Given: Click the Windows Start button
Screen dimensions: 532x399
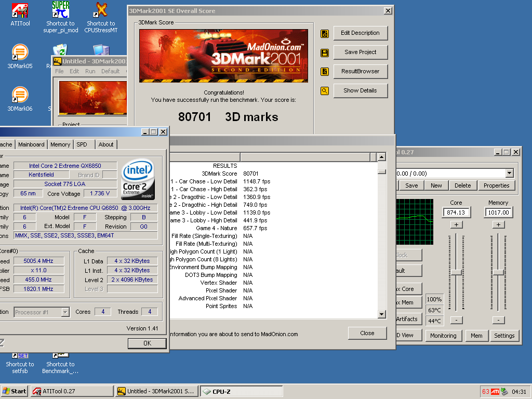Looking at the screenshot, I should (15, 391).
